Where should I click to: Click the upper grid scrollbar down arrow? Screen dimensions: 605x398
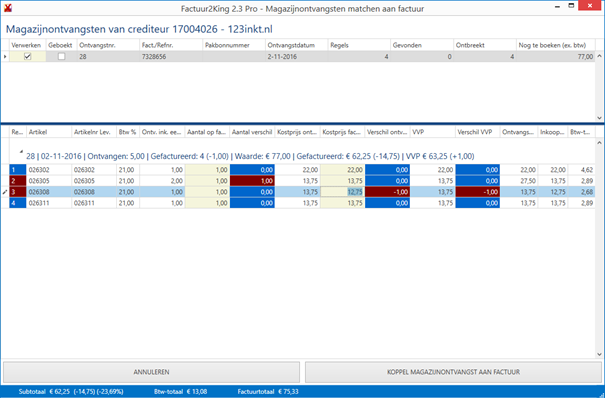tap(600, 118)
